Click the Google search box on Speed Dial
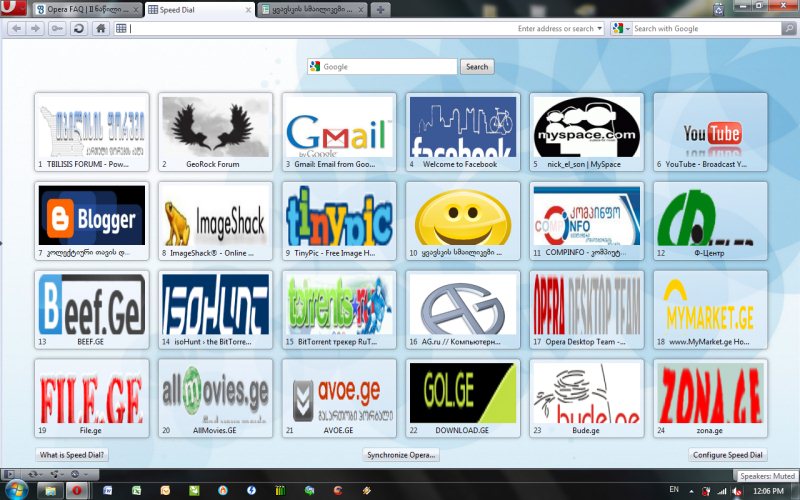Screen dimensions: 800x500 (x=382, y=67)
